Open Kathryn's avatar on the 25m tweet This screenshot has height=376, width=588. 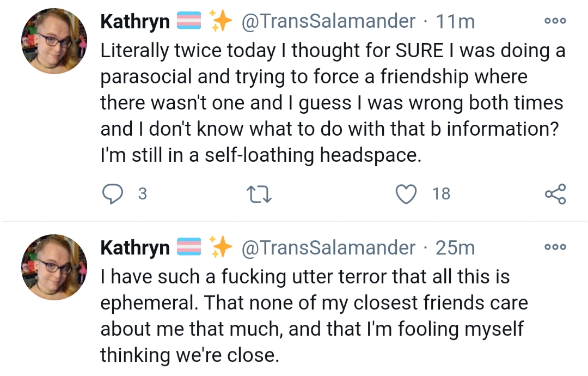54,267
